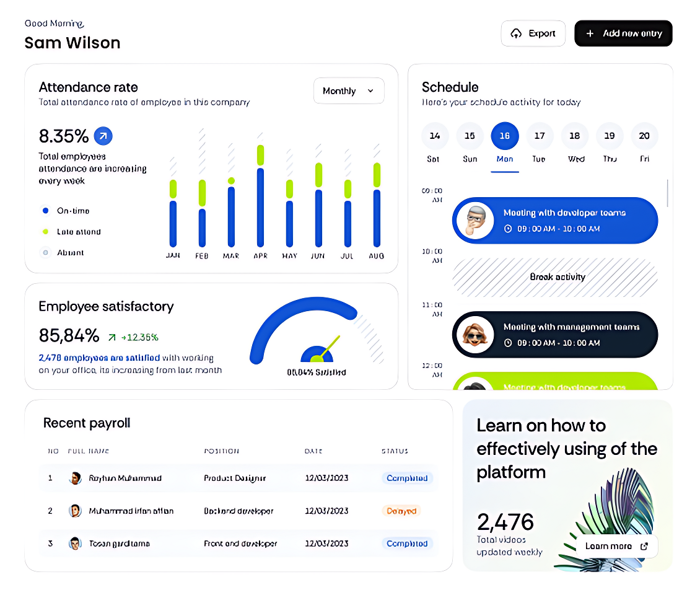This screenshot has width=700, height=595.
Task: Select Saturday 14 in the schedule
Action: [434, 136]
